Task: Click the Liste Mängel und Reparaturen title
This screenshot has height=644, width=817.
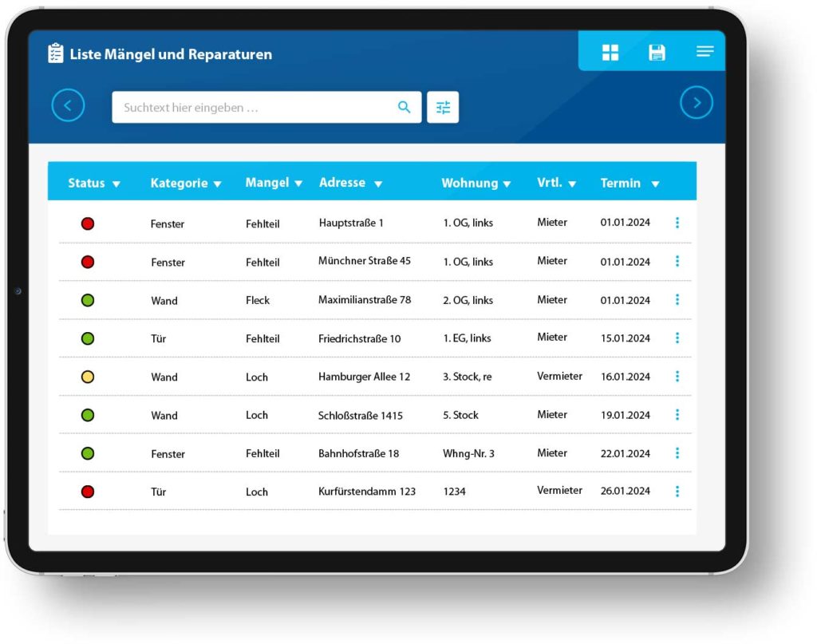Action: click(170, 54)
